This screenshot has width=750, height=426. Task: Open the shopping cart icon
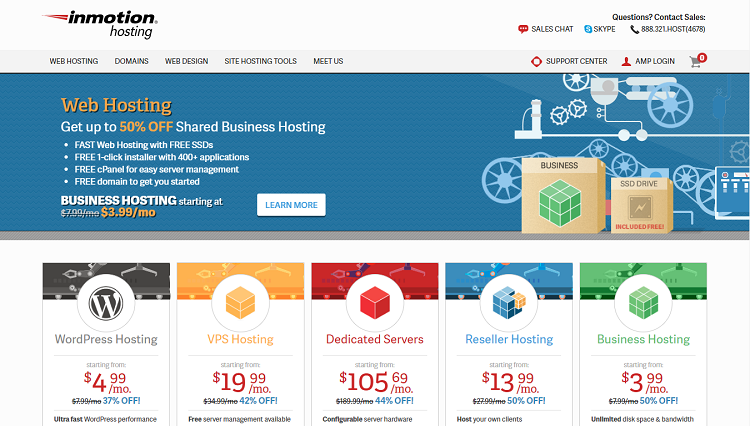click(697, 61)
